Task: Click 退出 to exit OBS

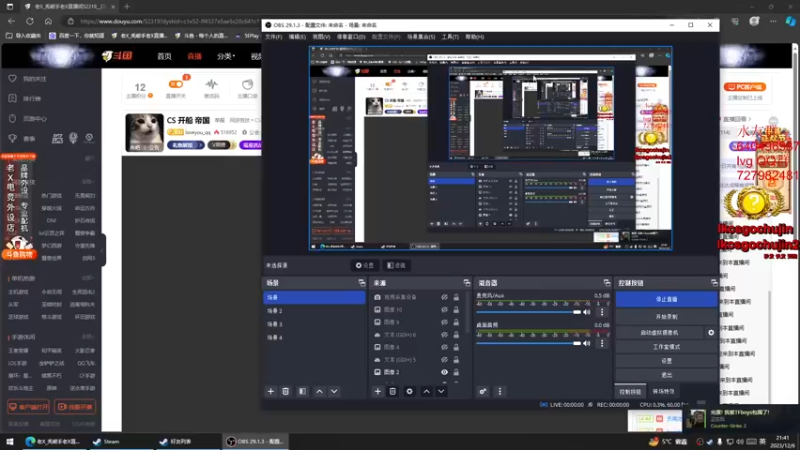Action: point(666,375)
